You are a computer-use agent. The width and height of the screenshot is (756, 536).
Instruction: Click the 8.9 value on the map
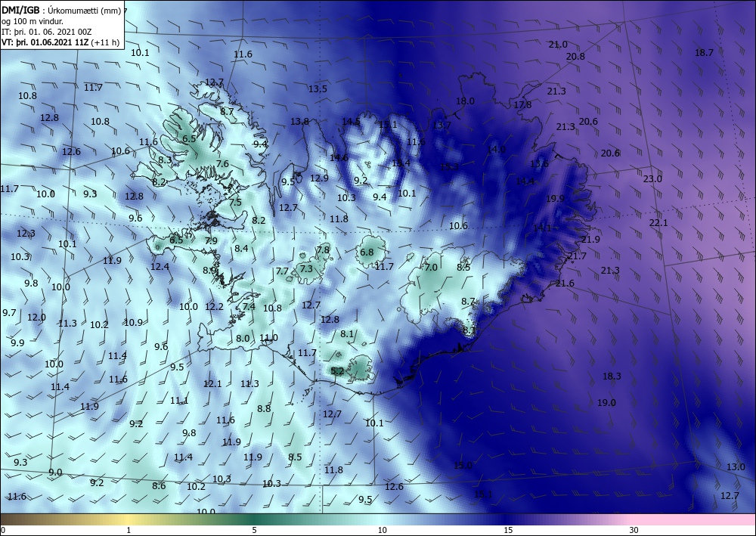pos(209,271)
